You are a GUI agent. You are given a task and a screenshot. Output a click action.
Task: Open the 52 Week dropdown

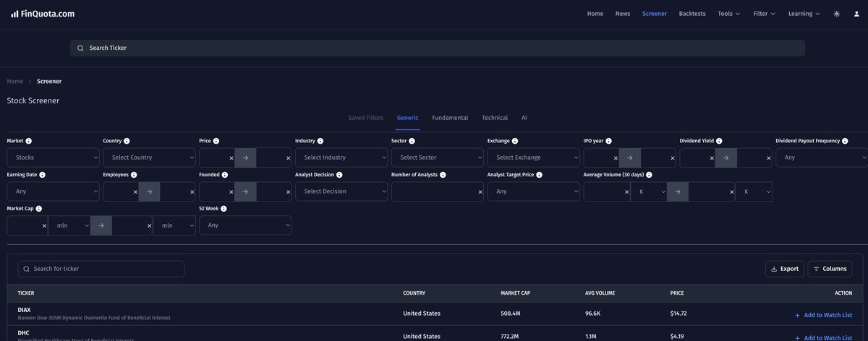[245, 225]
